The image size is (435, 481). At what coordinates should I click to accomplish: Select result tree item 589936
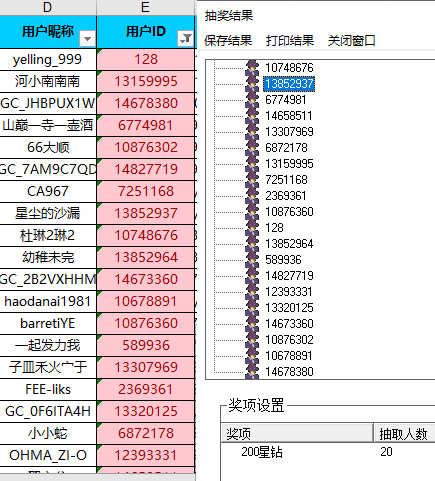coord(283,260)
